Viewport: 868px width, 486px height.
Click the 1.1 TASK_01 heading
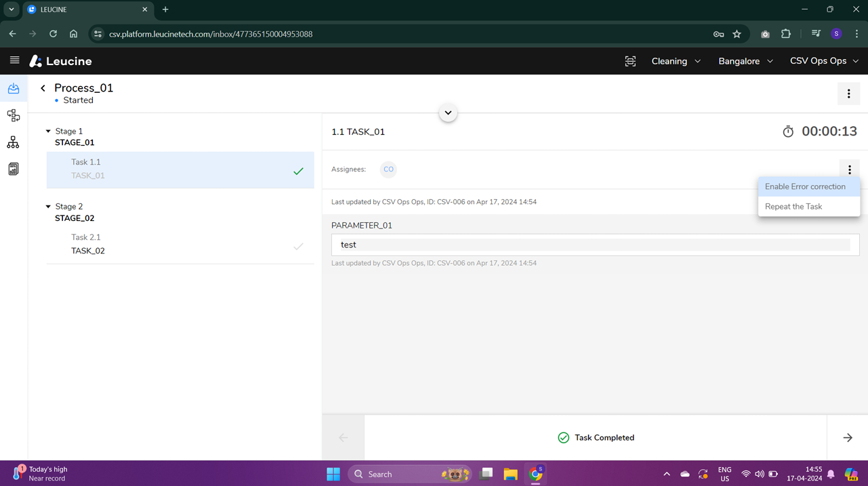click(x=358, y=132)
